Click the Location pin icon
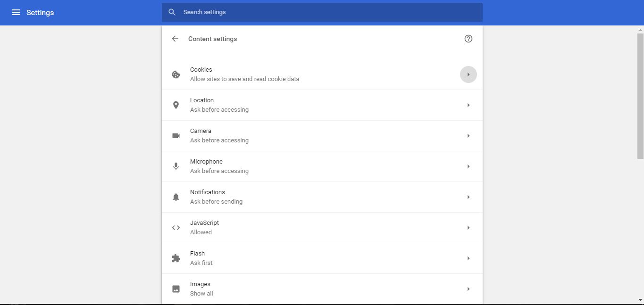The width and height of the screenshot is (644, 305). point(176,105)
